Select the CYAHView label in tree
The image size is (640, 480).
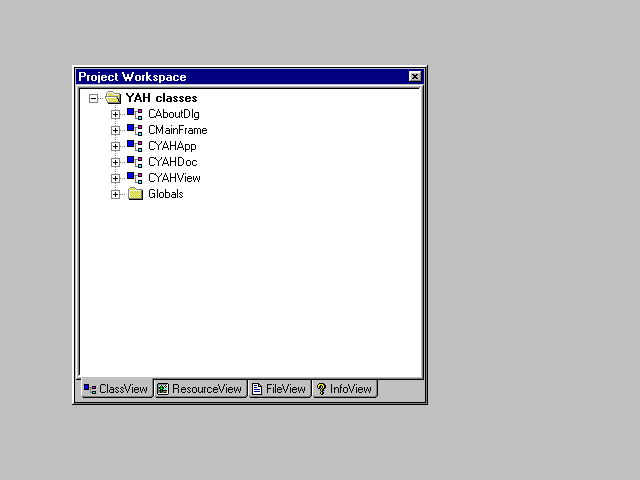(x=174, y=178)
